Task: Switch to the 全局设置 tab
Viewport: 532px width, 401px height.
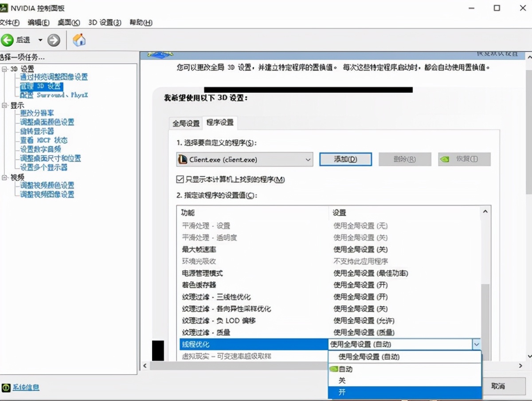Action: point(185,123)
